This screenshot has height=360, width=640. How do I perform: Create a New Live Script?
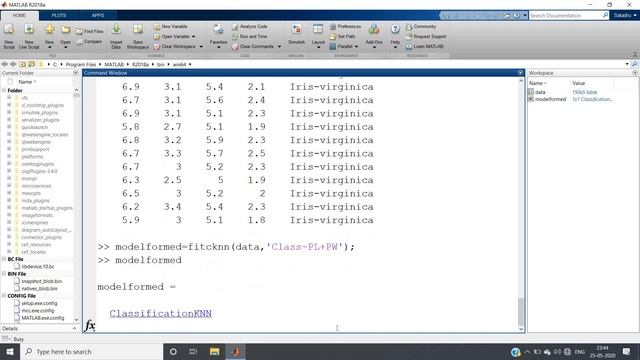tap(29, 36)
